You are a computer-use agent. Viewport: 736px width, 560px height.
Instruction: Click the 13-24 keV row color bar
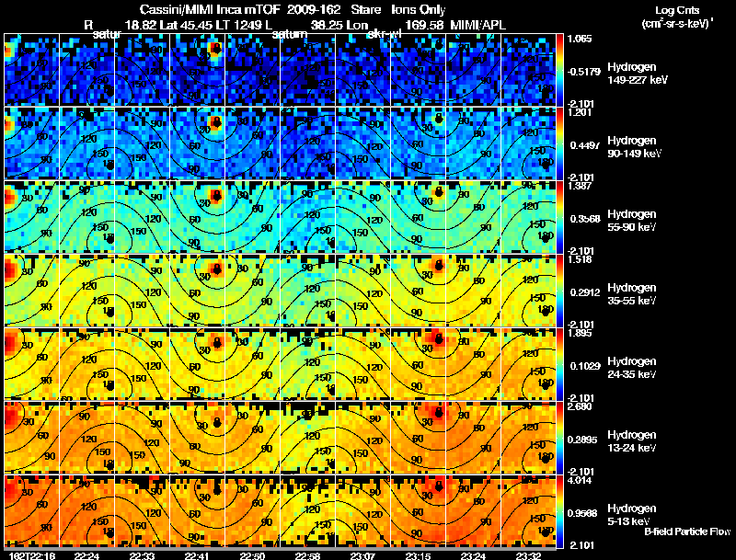[559, 438]
